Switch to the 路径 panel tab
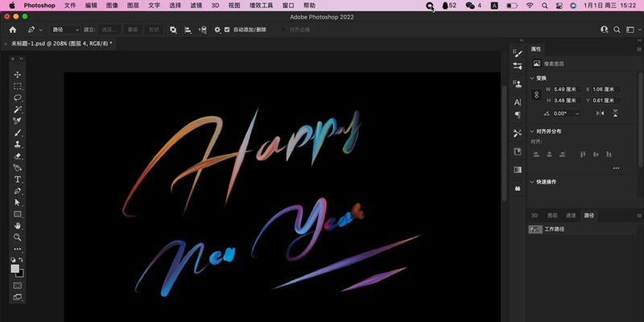The width and height of the screenshot is (644, 322). tap(589, 216)
